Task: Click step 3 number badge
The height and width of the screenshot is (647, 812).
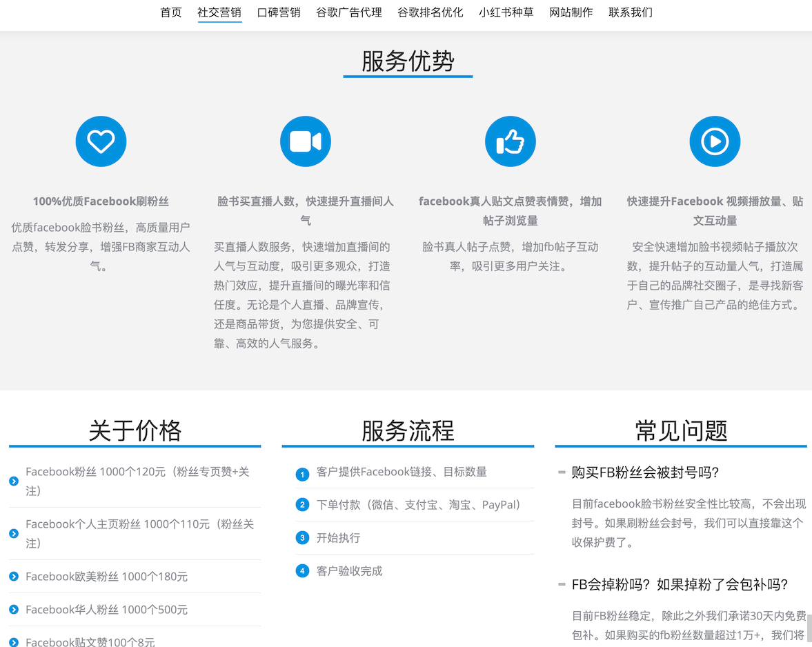Action: [302, 538]
